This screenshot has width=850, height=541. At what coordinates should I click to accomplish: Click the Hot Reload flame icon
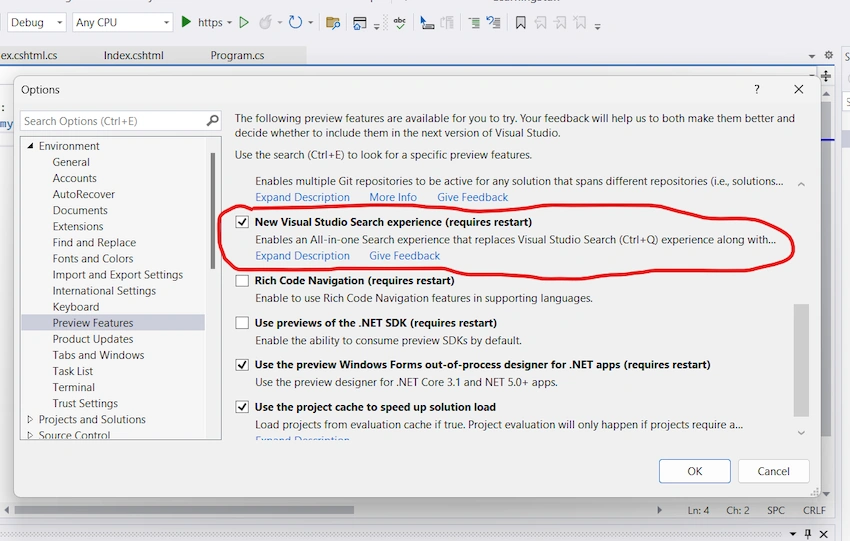(x=265, y=22)
